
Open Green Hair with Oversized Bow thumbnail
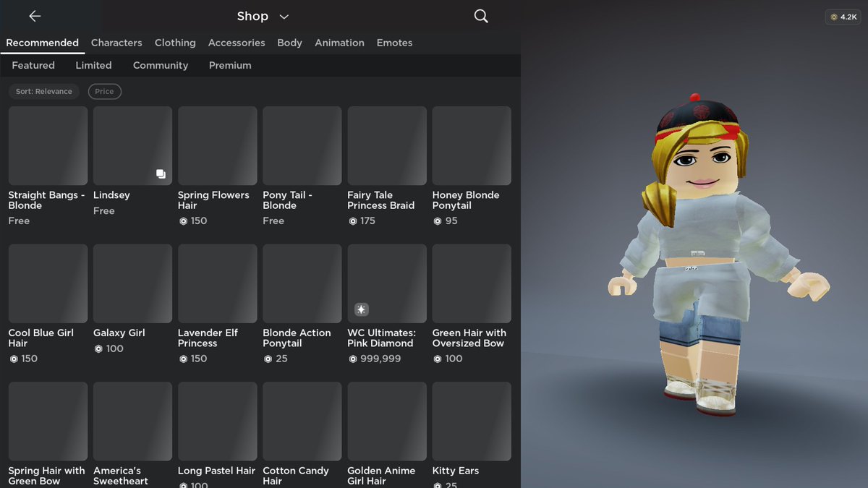[472, 283]
